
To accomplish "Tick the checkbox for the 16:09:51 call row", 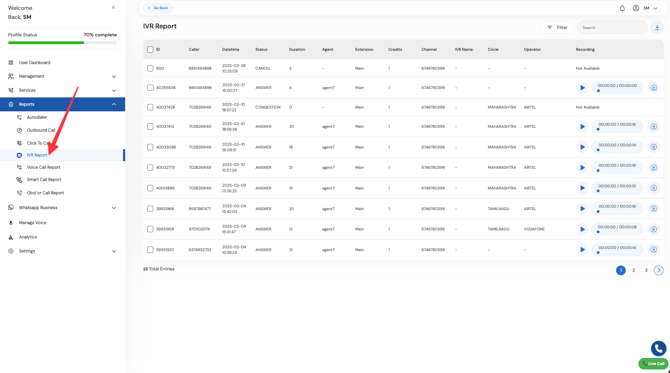I will coord(150,147).
